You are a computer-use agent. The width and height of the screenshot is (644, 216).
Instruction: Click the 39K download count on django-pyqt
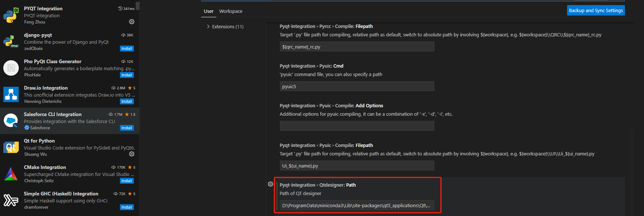(x=127, y=35)
